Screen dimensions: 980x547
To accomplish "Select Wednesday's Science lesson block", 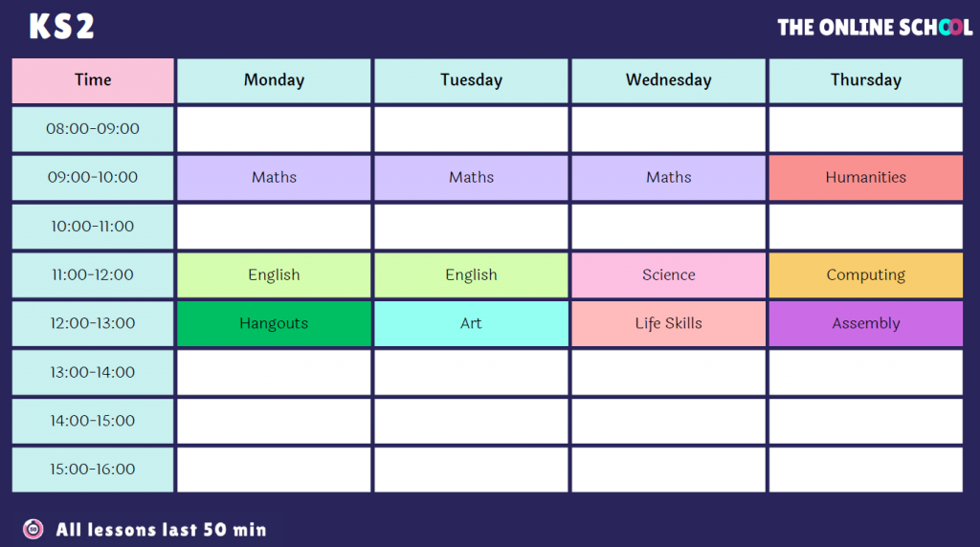I will point(668,274).
